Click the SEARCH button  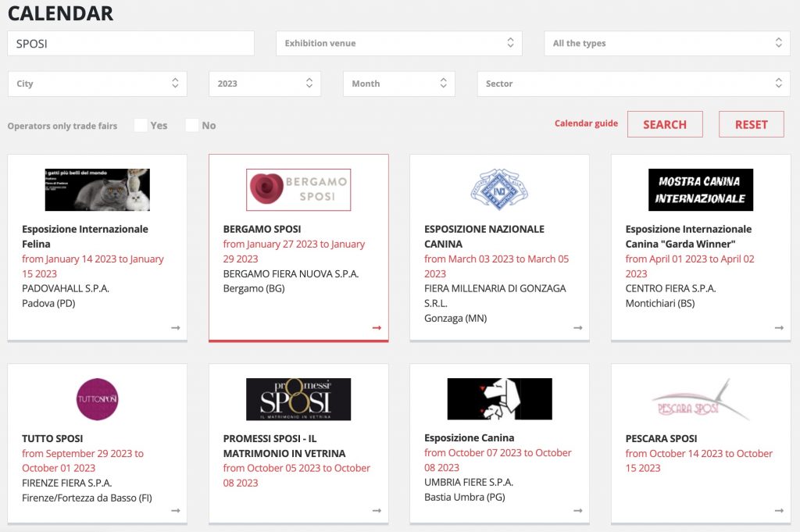(x=665, y=124)
